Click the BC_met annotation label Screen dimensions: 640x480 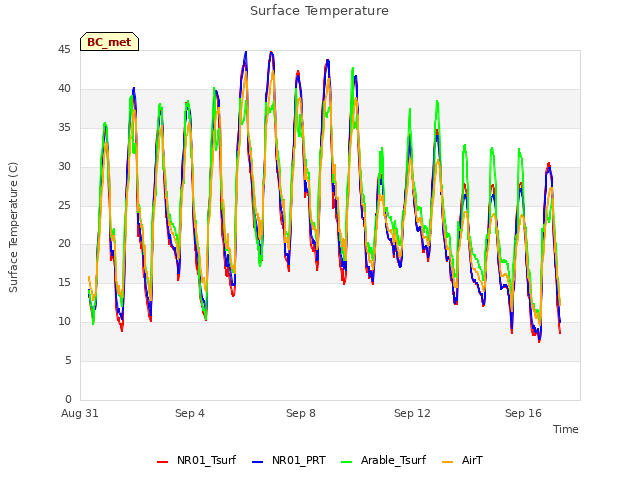click(109, 42)
